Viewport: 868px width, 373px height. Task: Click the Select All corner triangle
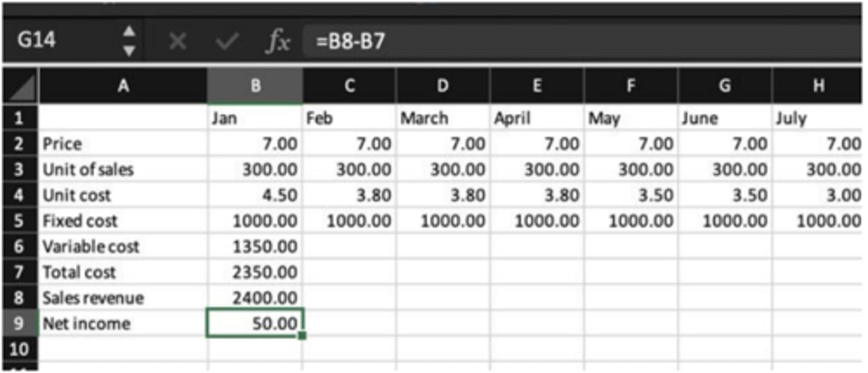point(19,86)
